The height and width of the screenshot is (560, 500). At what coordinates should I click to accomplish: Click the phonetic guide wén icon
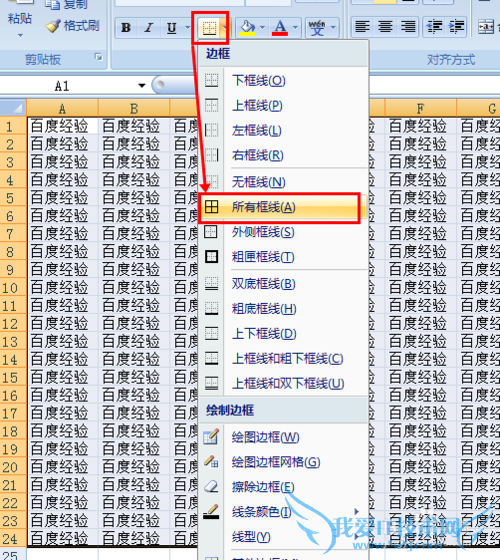317,28
